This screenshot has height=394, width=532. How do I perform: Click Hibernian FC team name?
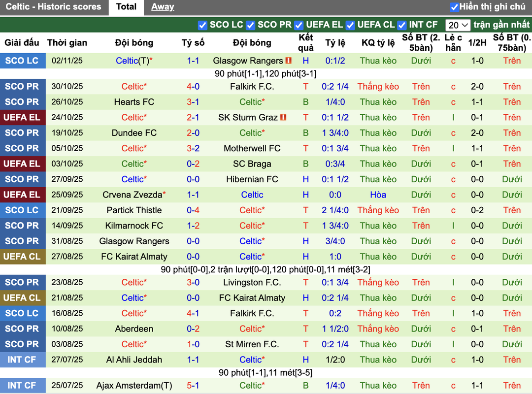click(x=252, y=179)
